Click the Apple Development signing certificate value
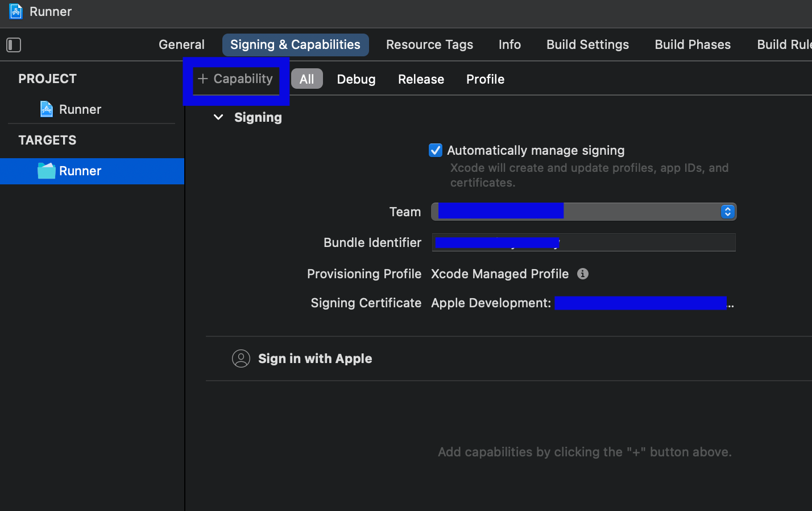This screenshot has width=812, height=511. click(x=582, y=303)
